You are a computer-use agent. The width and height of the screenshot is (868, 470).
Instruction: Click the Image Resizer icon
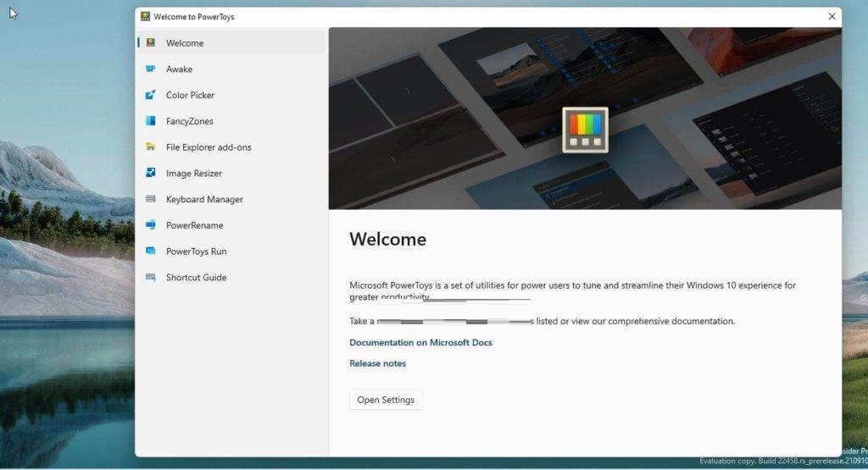pyautogui.click(x=150, y=173)
